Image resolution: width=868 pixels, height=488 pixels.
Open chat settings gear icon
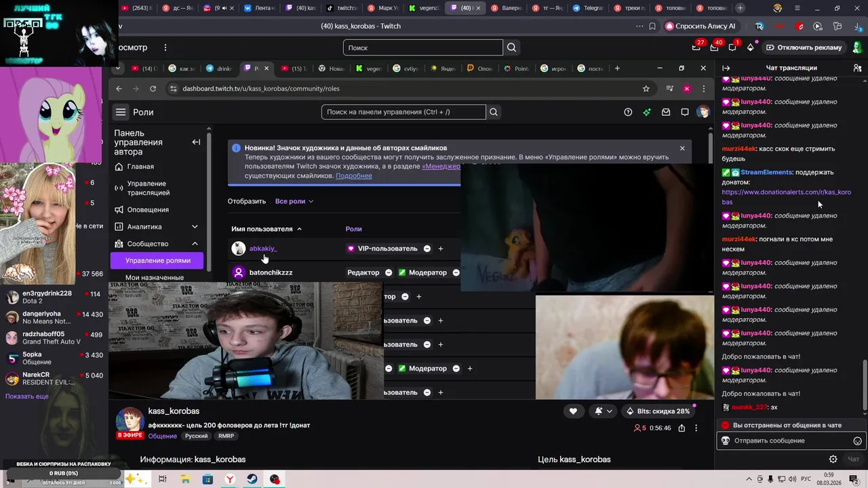[x=833, y=459]
